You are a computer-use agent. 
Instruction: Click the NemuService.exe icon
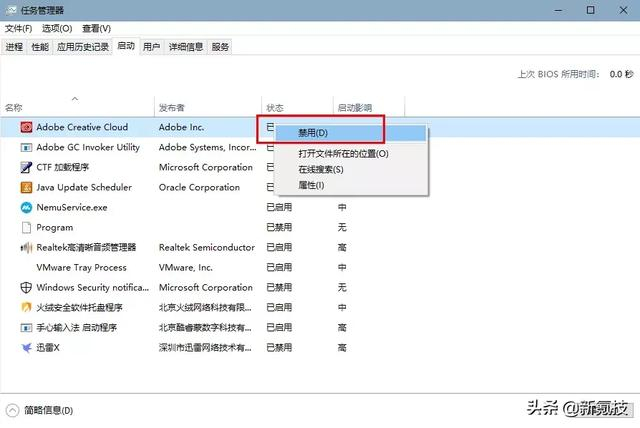(x=26, y=207)
